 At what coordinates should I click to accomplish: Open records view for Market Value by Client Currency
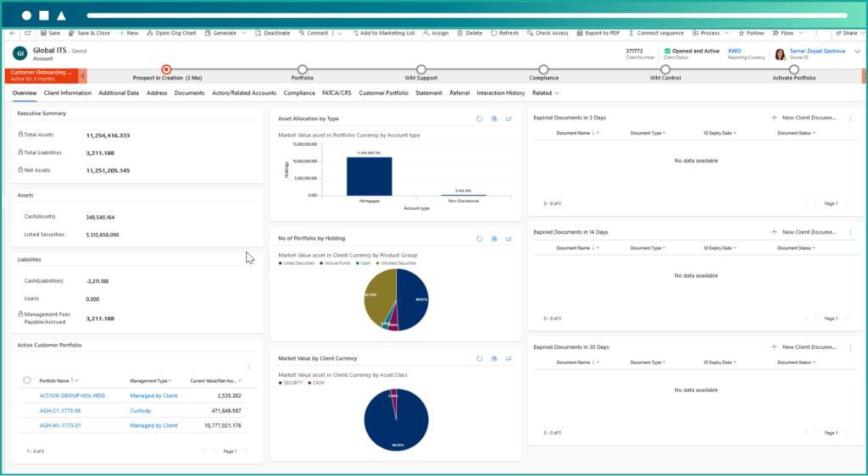click(x=494, y=358)
